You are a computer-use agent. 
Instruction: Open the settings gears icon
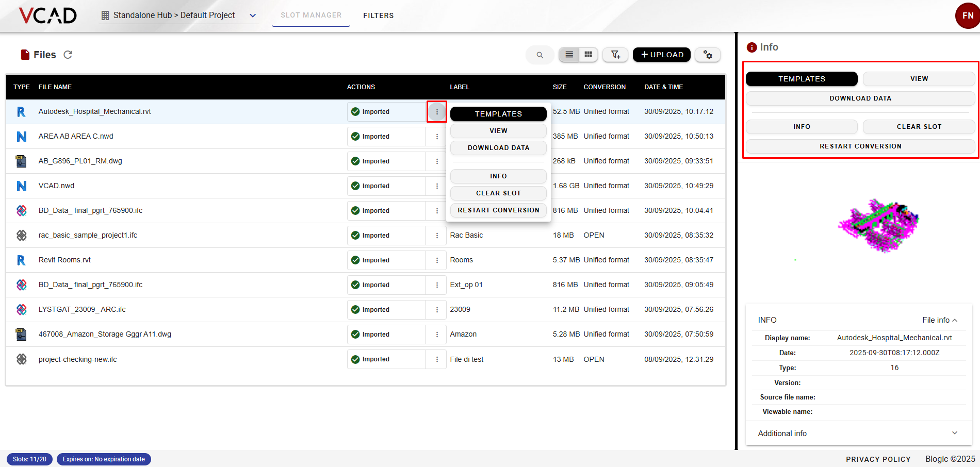click(708, 55)
